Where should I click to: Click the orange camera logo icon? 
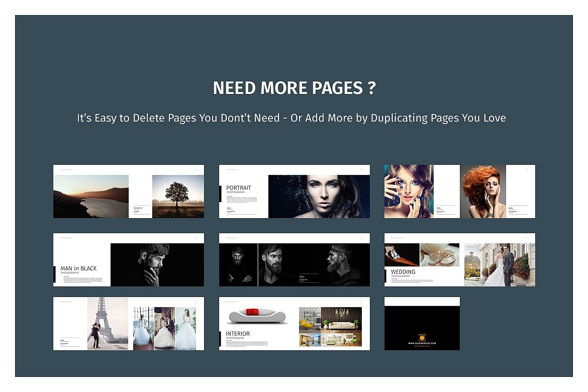[x=422, y=337]
